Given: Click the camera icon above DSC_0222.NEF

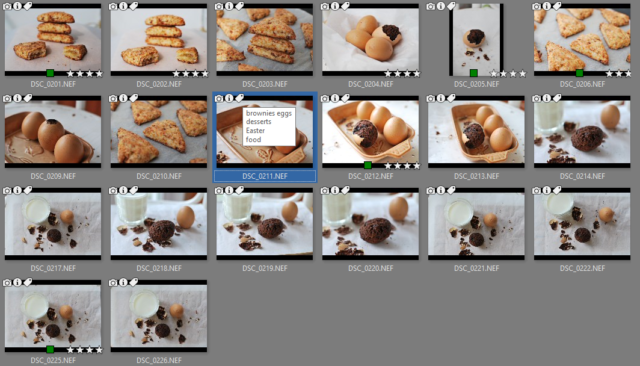Looking at the screenshot, I should point(537,190).
